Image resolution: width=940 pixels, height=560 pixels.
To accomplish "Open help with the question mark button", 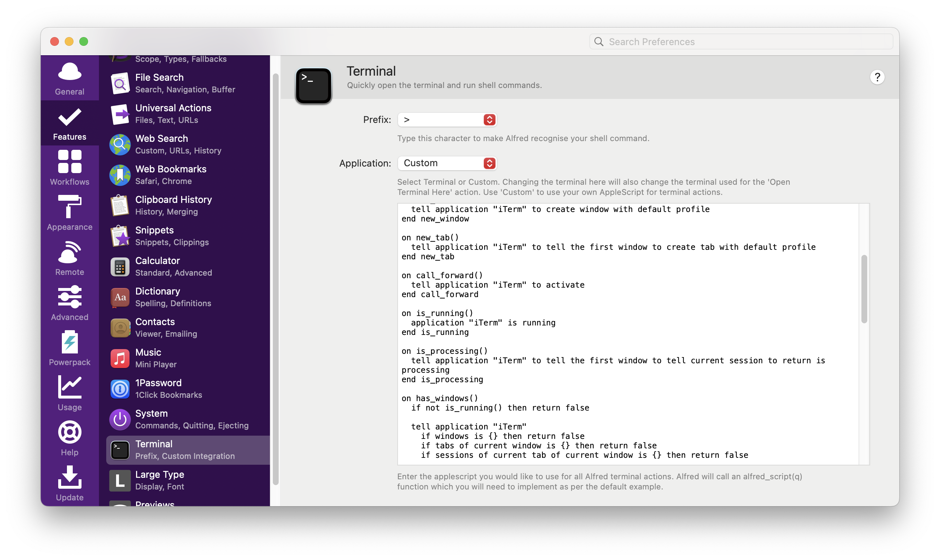I will (877, 77).
